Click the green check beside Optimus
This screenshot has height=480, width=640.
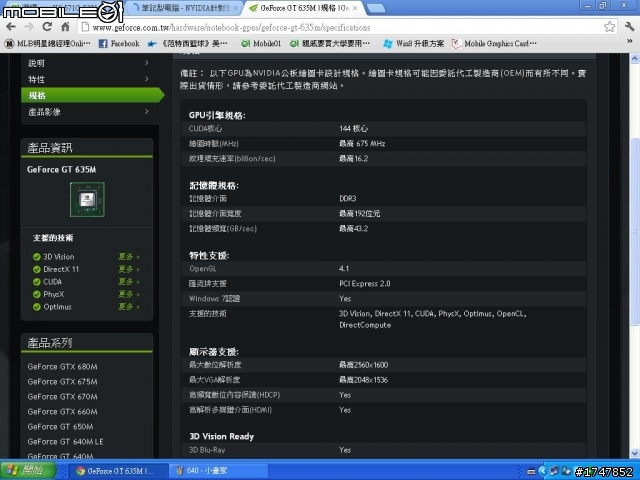tap(37, 307)
